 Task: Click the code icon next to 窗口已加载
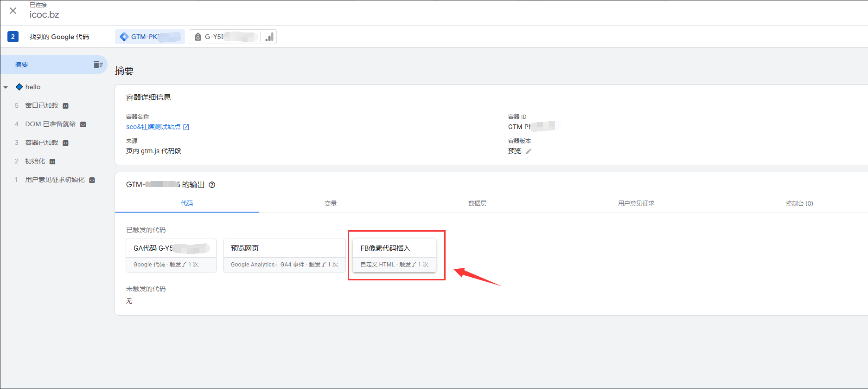[66, 106]
